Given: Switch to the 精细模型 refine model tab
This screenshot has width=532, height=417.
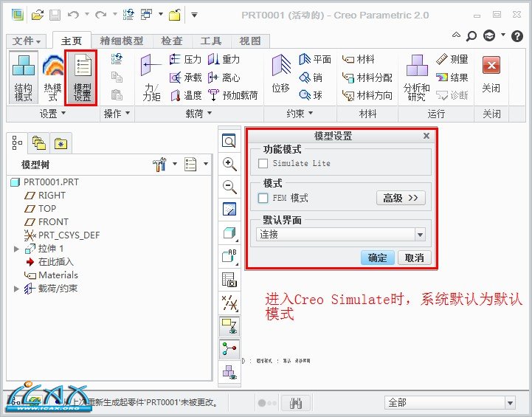Looking at the screenshot, I should click(x=122, y=41).
